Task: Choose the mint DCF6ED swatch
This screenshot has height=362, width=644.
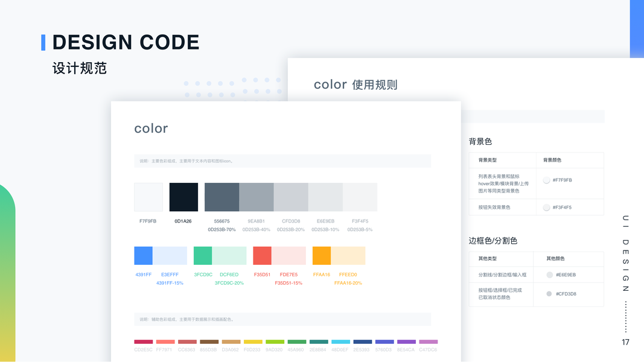Action: coord(229,256)
